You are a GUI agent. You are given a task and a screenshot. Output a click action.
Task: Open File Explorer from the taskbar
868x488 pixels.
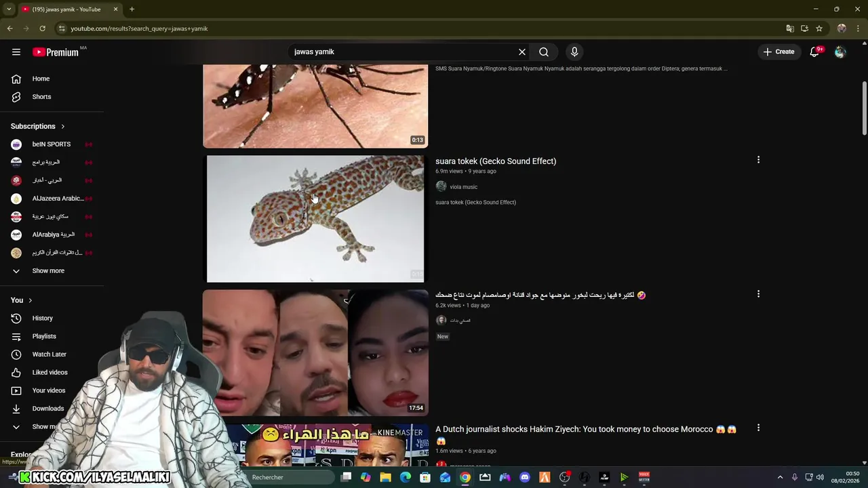385,477
